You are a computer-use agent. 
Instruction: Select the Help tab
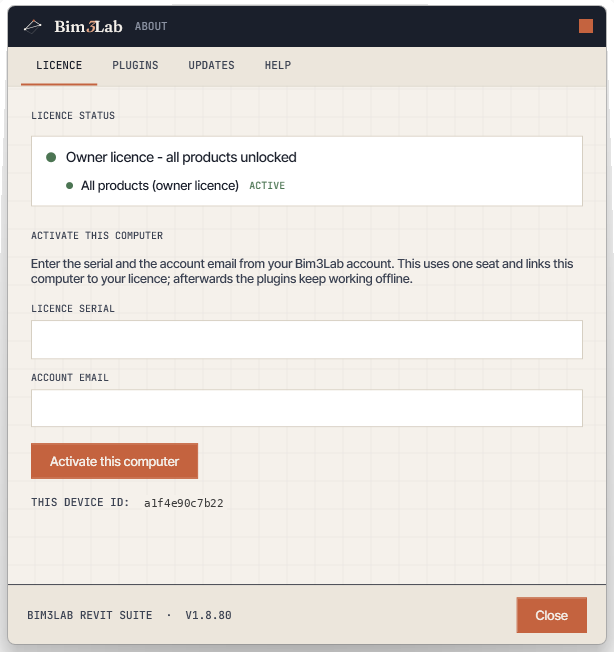click(278, 65)
